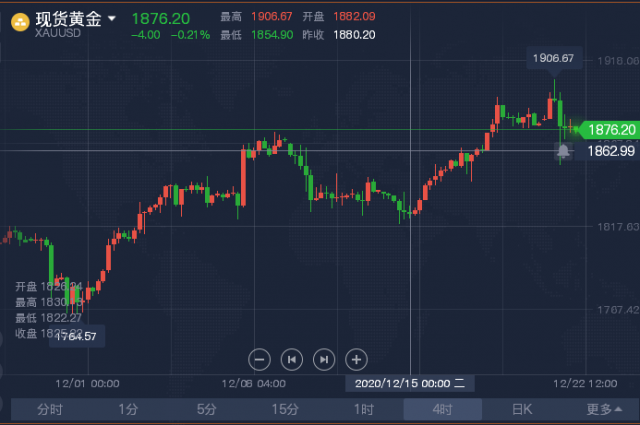
Task: Click the 1876.20 current price tag
Action: [609, 130]
